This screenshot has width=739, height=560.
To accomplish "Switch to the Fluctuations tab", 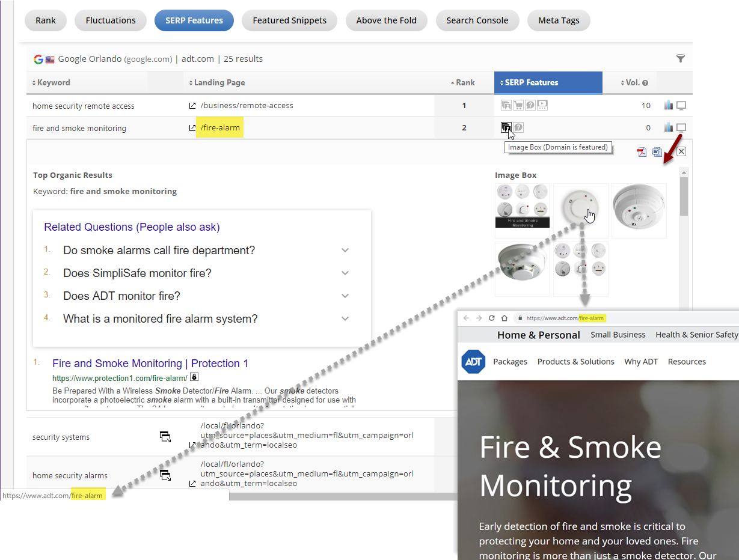I will (x=111, y=20).
